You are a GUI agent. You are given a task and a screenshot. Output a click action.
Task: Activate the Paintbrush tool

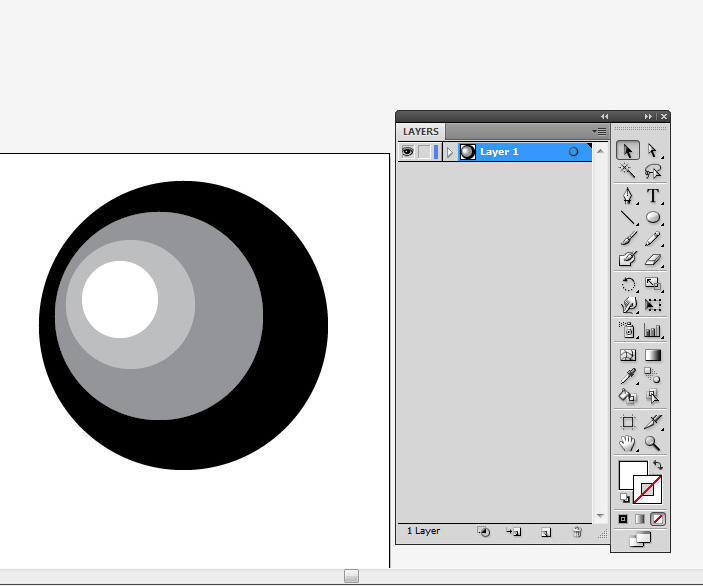point(628,239)
